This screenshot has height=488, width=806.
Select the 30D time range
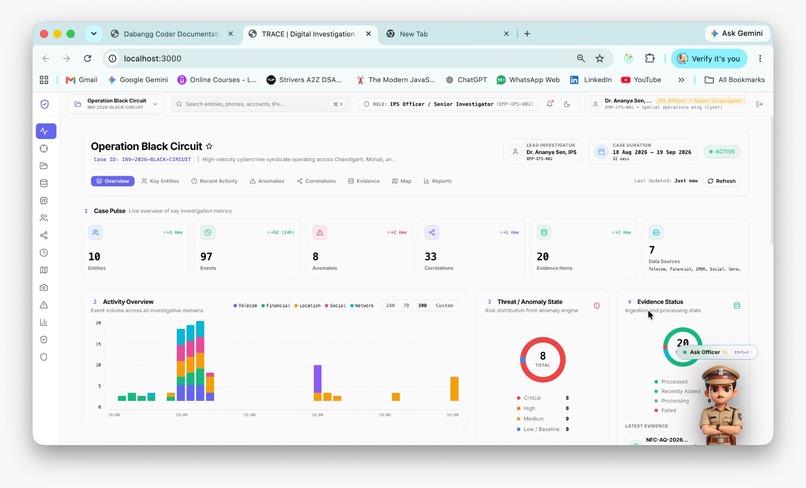(422, 305)
